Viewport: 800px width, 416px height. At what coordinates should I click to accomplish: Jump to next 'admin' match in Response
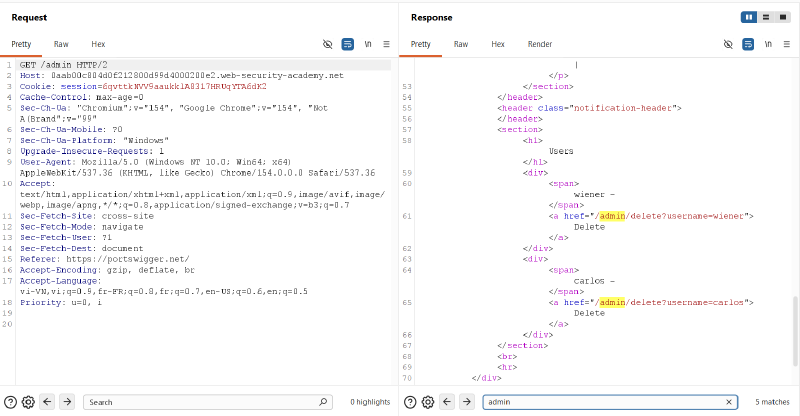tap(466, 402)
